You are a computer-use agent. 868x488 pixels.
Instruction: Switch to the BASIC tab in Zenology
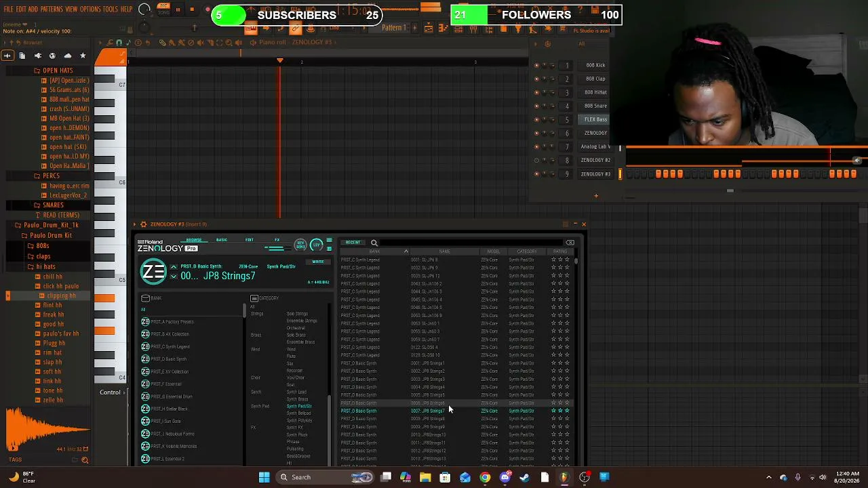222,240
